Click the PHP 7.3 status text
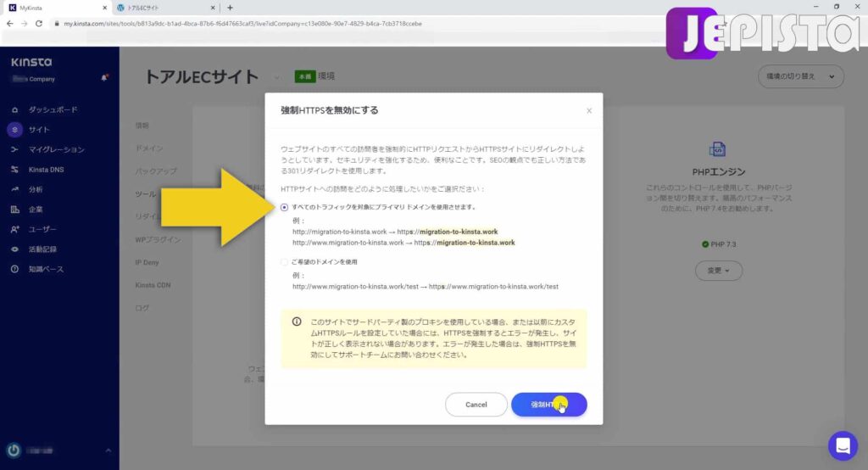Viewport: 868px width, 470px height. 723,244
